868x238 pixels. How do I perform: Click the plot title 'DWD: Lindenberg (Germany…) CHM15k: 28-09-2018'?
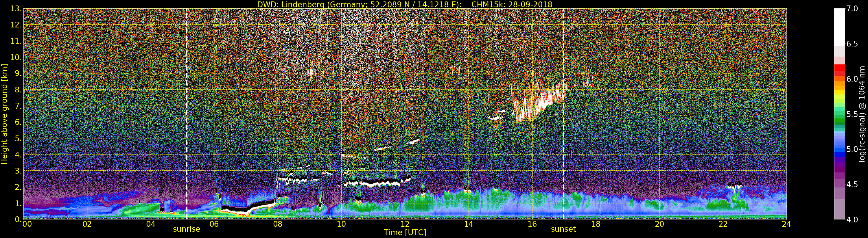(x=404, y=4)
